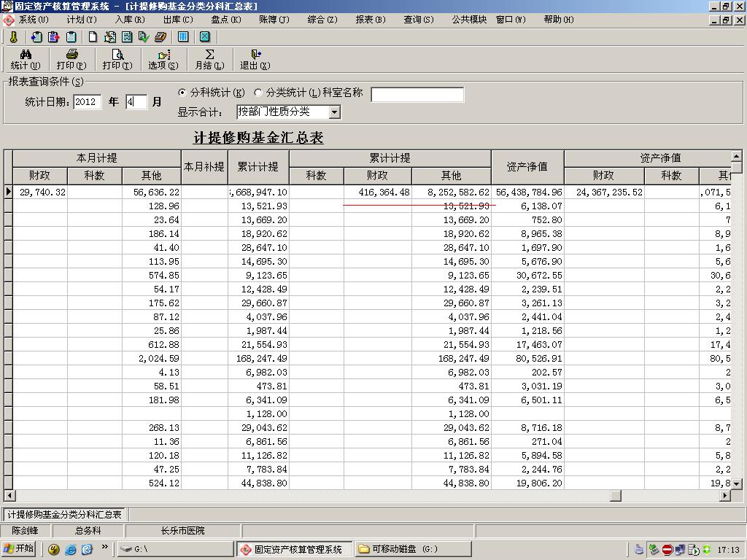Open 计划(Y) menu
747x560 pixels.
(82, 20)
